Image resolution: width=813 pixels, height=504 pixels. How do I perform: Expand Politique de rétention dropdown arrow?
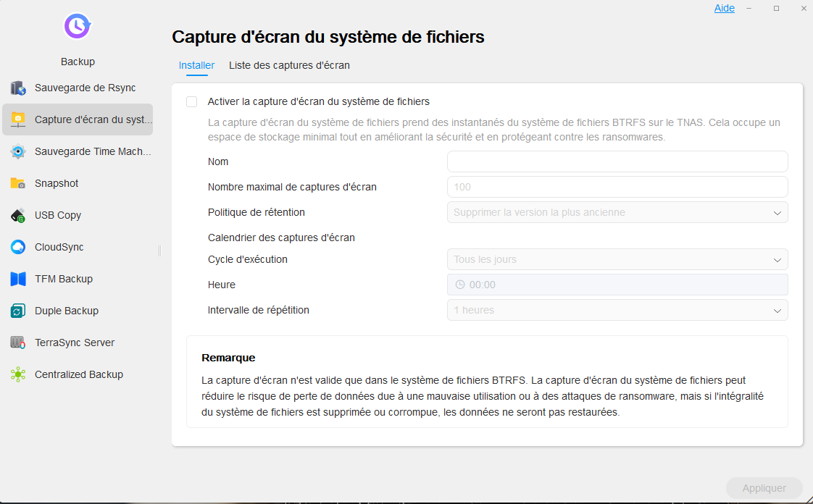(777, 213)
